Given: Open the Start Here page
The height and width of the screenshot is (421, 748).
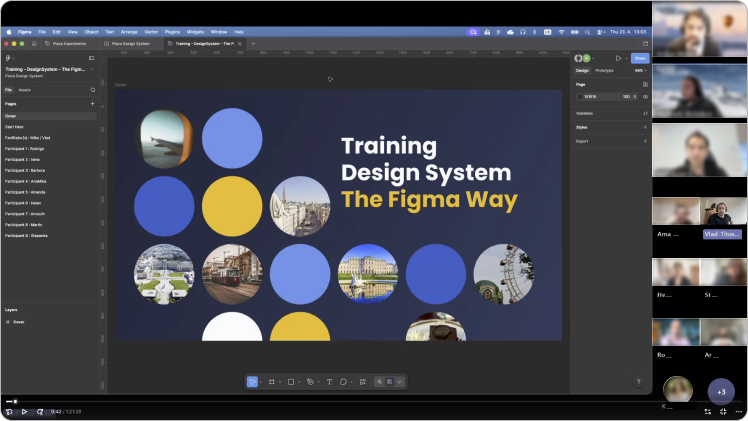Looking at the screenshot, I should (x=14, y=127).
